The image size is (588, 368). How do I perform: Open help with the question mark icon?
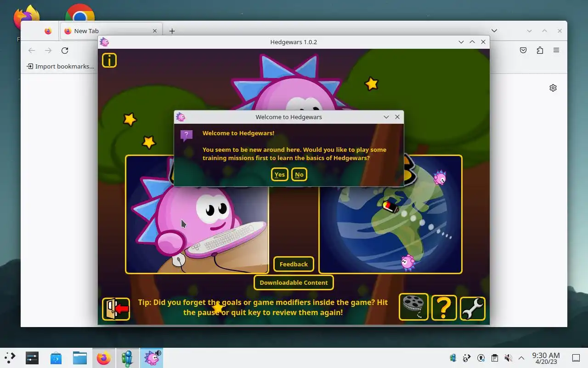click(x=444, y=308)
